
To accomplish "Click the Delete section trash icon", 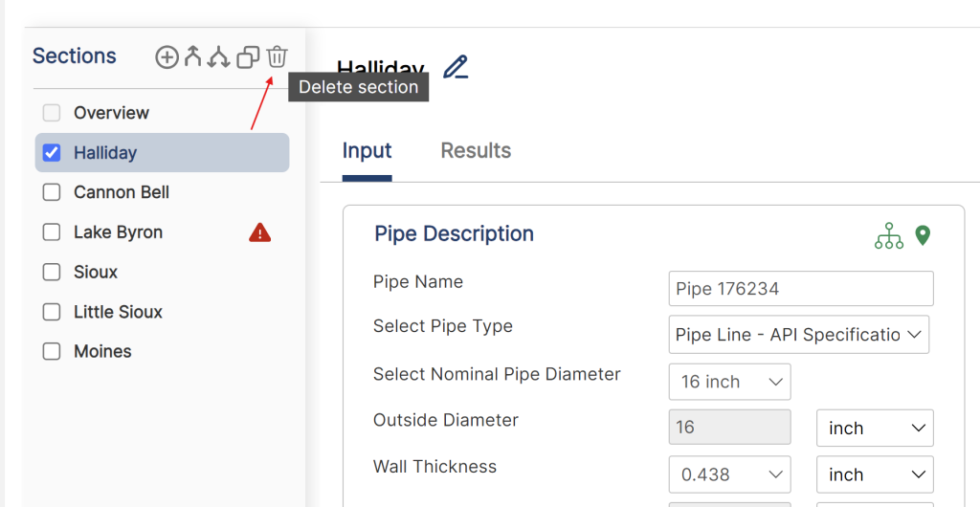I will pos(277,56).
